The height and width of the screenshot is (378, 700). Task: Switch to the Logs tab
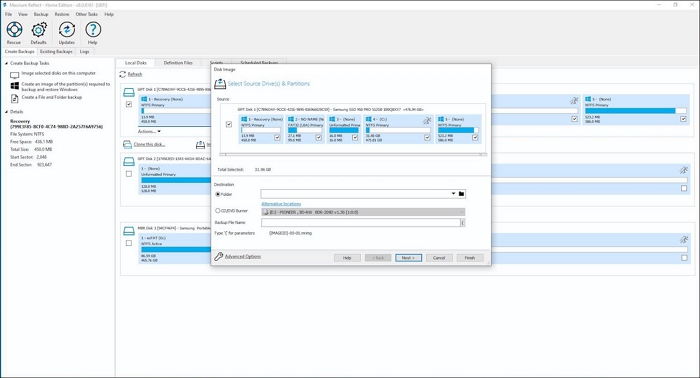pos(84,52)
